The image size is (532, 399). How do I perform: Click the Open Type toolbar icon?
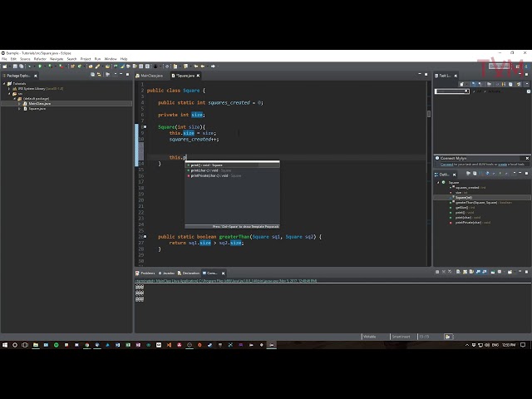(91, 66)
